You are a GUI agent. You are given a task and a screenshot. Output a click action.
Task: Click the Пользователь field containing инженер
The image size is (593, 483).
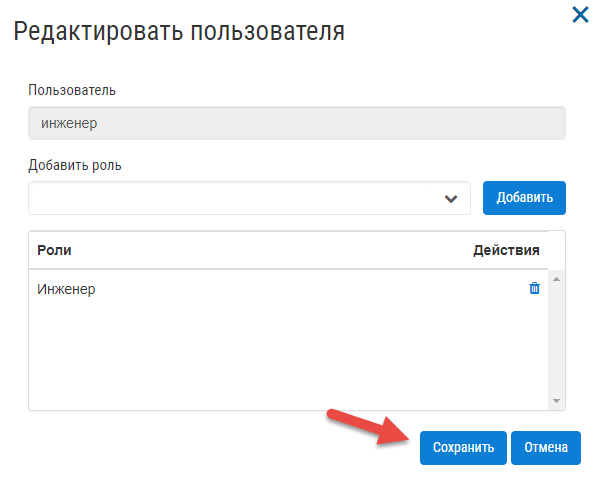297,123
